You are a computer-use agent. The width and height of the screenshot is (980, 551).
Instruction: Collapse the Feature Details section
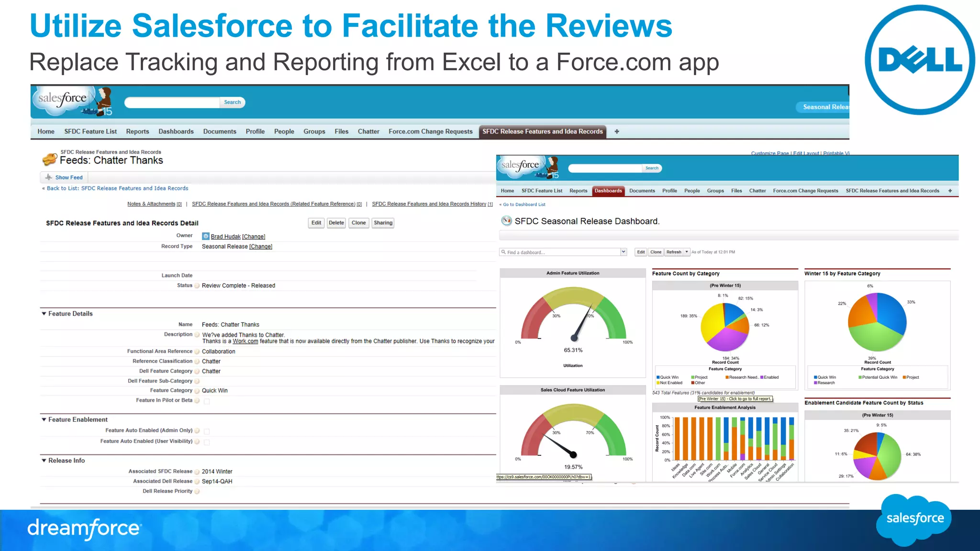coord(44,314)
